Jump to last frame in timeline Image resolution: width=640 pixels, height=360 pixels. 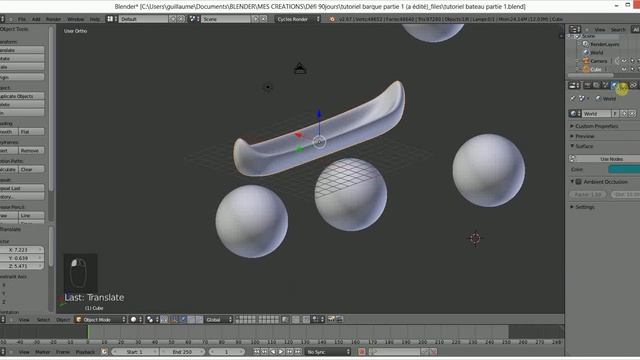(298, 351)
